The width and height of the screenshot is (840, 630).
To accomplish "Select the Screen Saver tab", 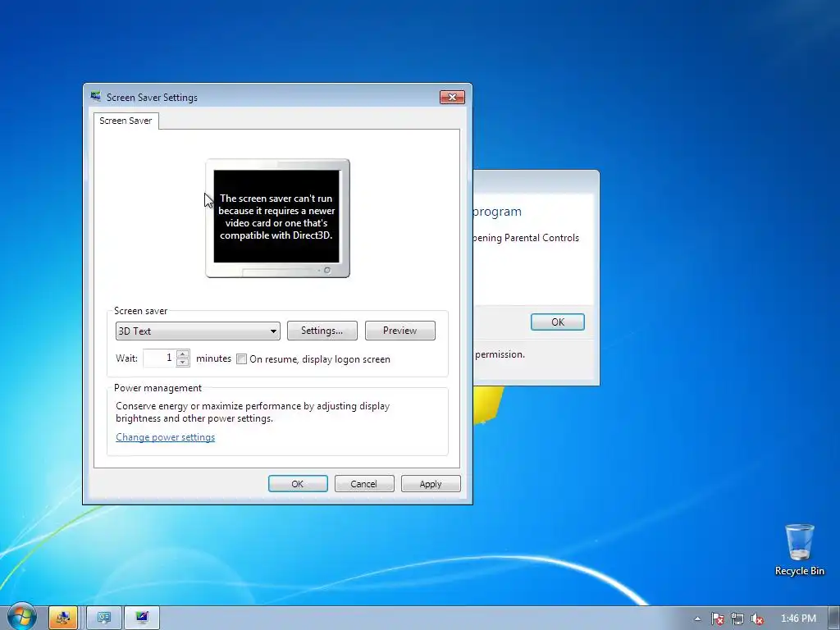I will [x=126, y=121].
